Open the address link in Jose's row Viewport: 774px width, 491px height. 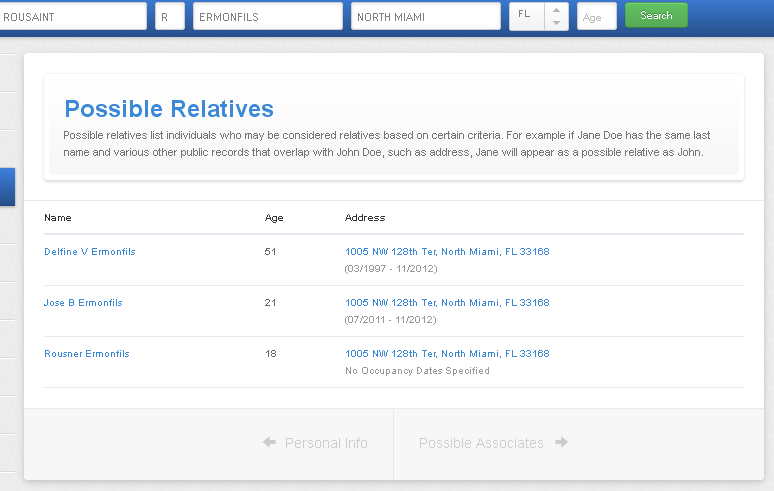coord(447,303)
